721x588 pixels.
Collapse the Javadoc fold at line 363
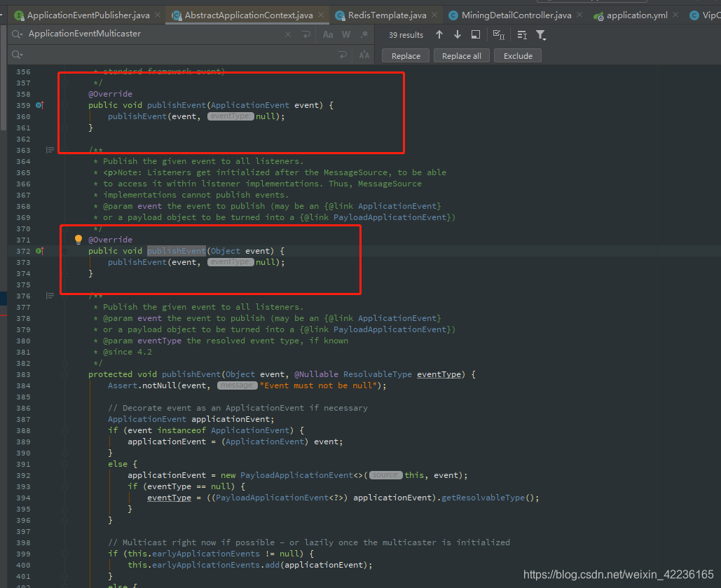pyautogui.click(x=65, y=150)
